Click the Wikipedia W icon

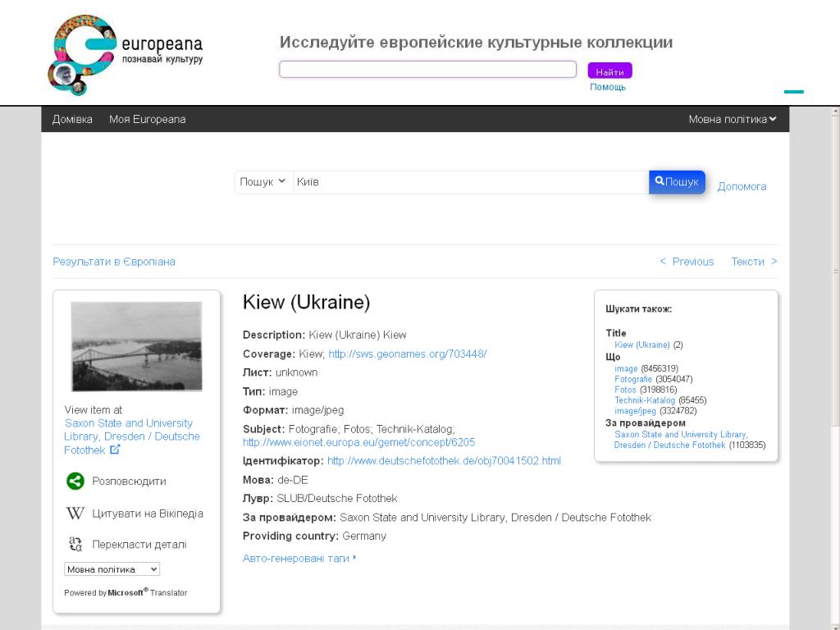point(75,514)
